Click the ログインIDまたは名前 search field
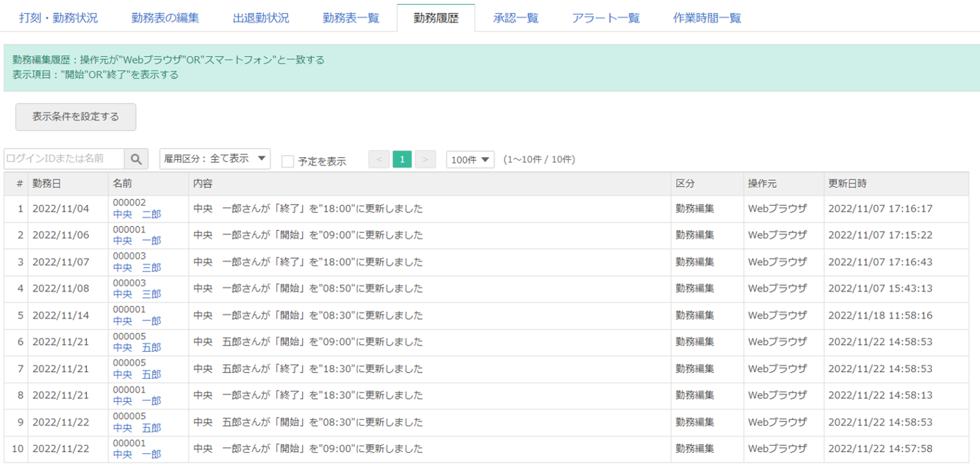 [64, 159]
